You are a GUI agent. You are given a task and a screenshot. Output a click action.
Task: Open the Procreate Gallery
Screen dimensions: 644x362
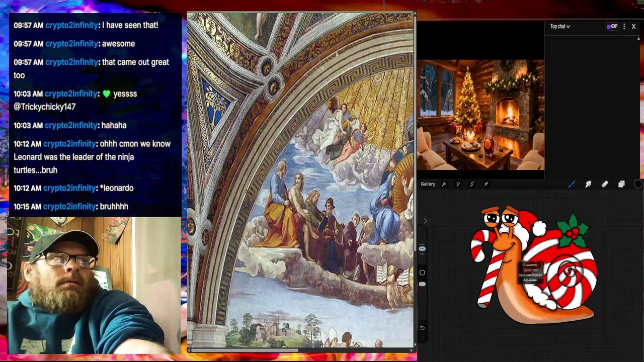428,184
